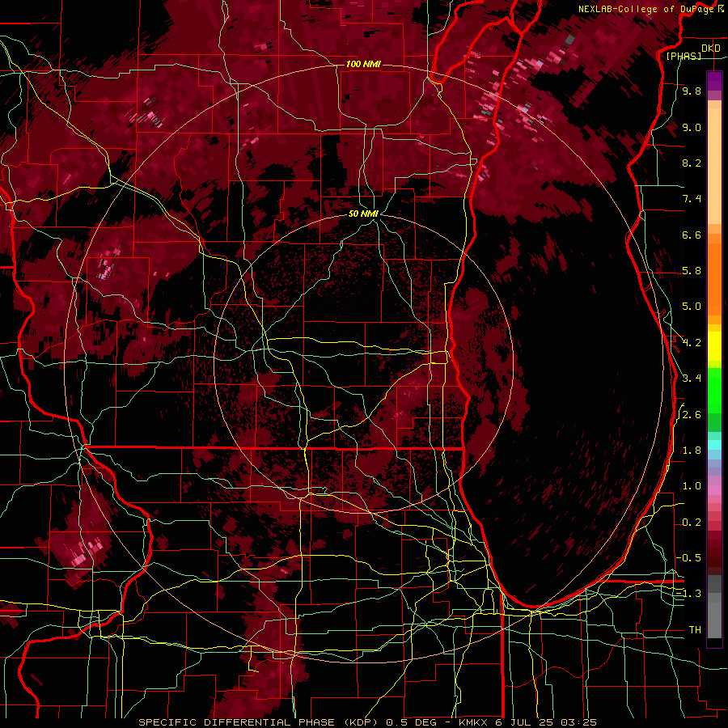
Task: Select the bright yellow color bar segment
Action: [714, 346]
